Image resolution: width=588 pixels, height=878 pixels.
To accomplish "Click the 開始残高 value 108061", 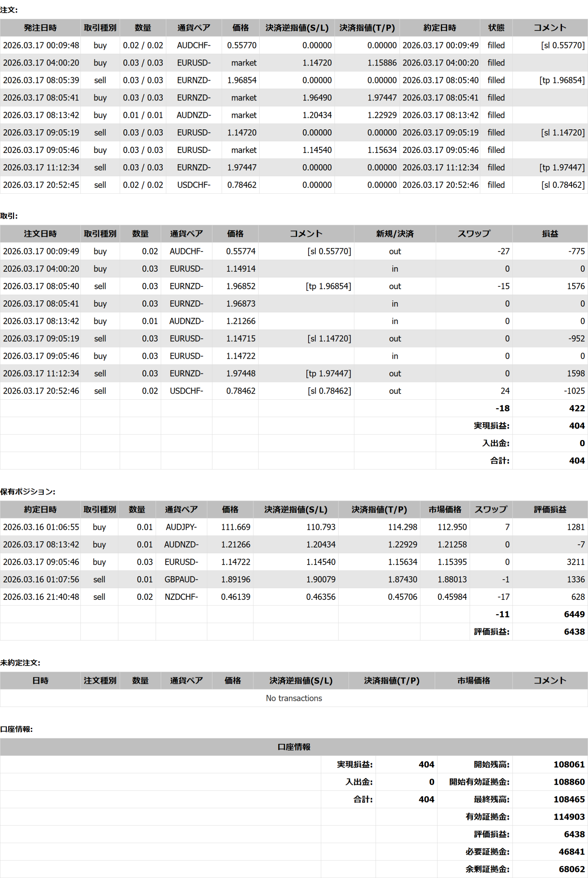I will pyautogui.click(x=569, y=764).
